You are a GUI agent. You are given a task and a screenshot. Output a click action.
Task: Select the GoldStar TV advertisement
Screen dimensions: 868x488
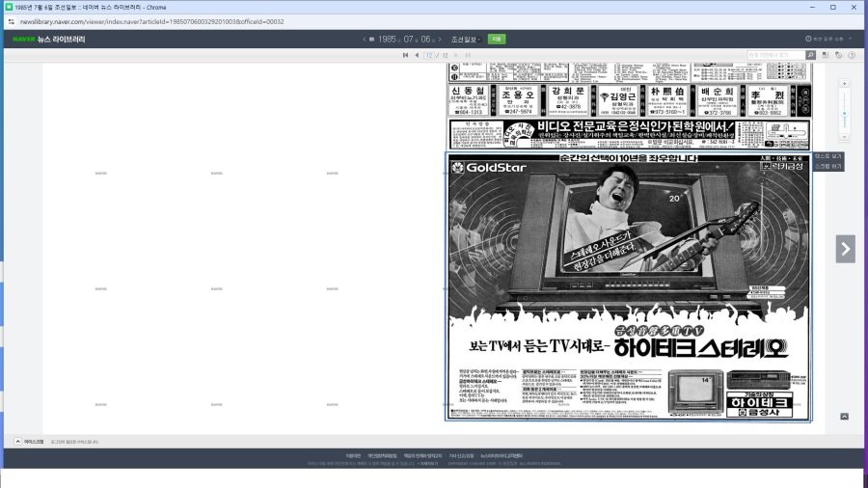click(628, 286)
